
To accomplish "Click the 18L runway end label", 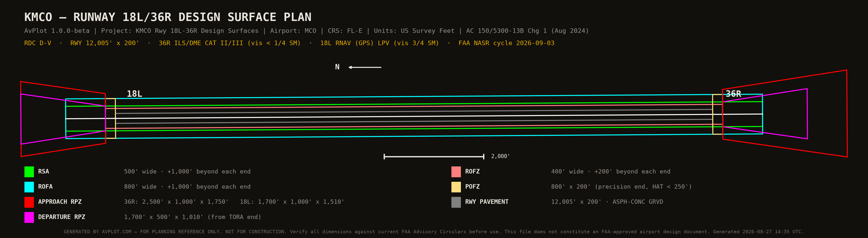I will pyautogui.click(x=134, y=93).
